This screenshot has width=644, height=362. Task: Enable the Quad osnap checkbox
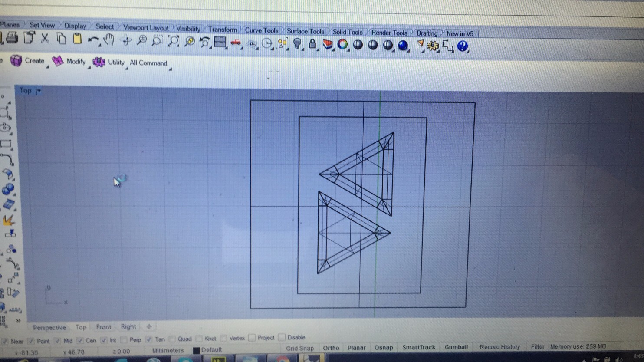pyautogui.click(x=172, y=339)
